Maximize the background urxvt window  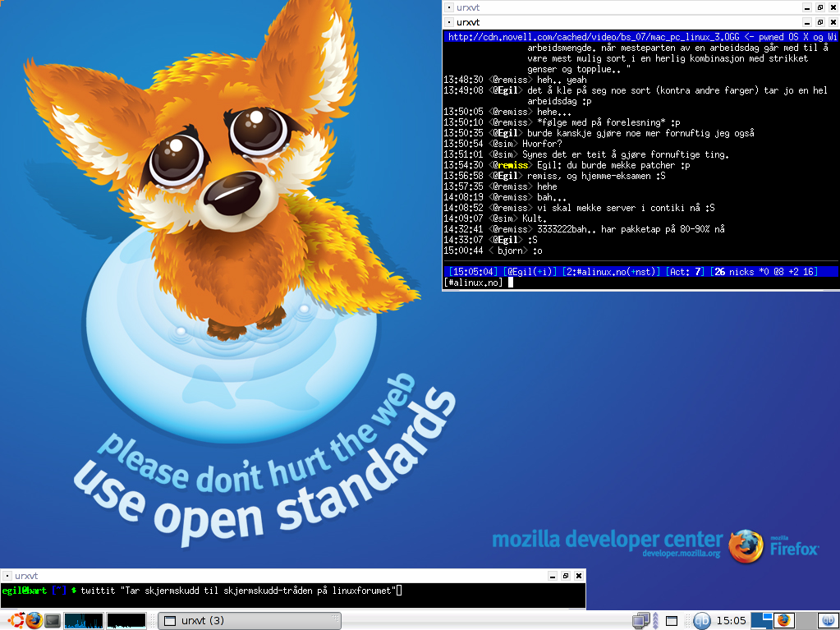(x=820, y=7)
